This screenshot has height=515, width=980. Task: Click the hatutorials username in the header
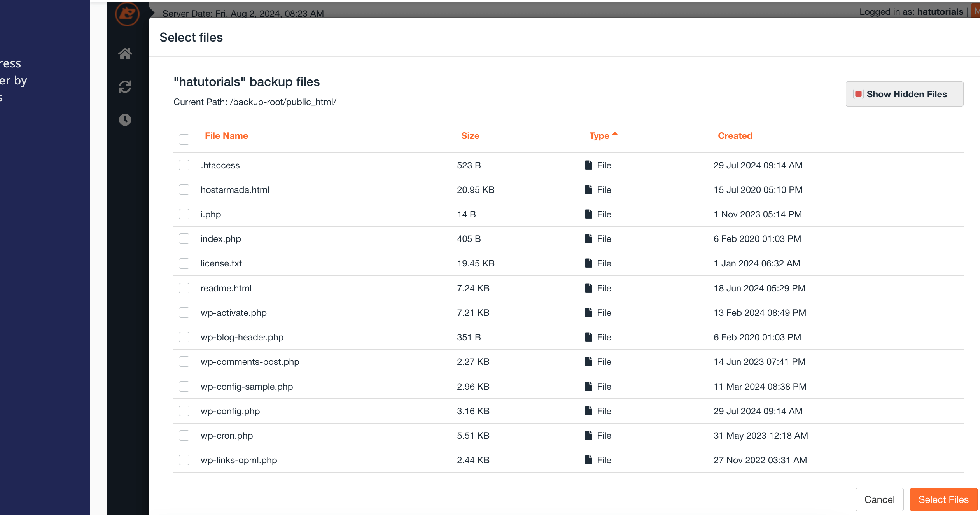(x=940, y=12)
